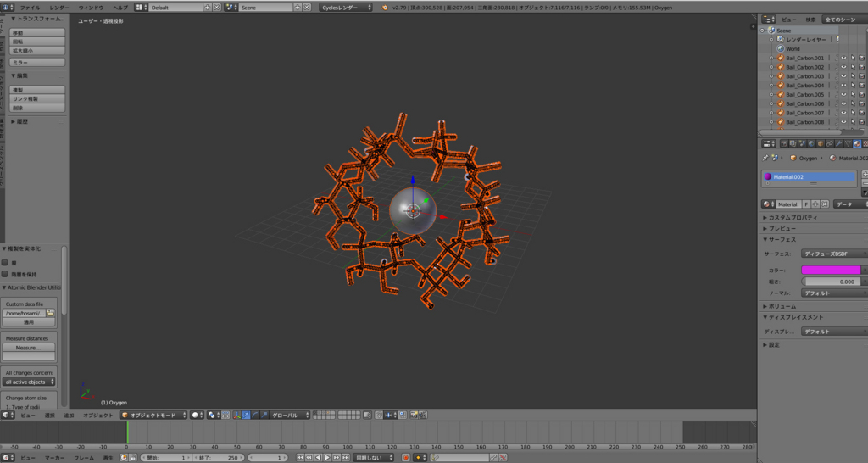Open the レンダー menu
This screenshot has width=868, height=463.
(x=59, y=8)
